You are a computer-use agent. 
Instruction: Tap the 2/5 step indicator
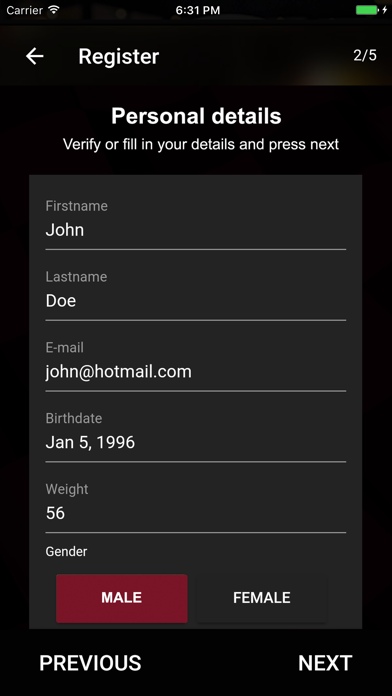pos(365,55)
